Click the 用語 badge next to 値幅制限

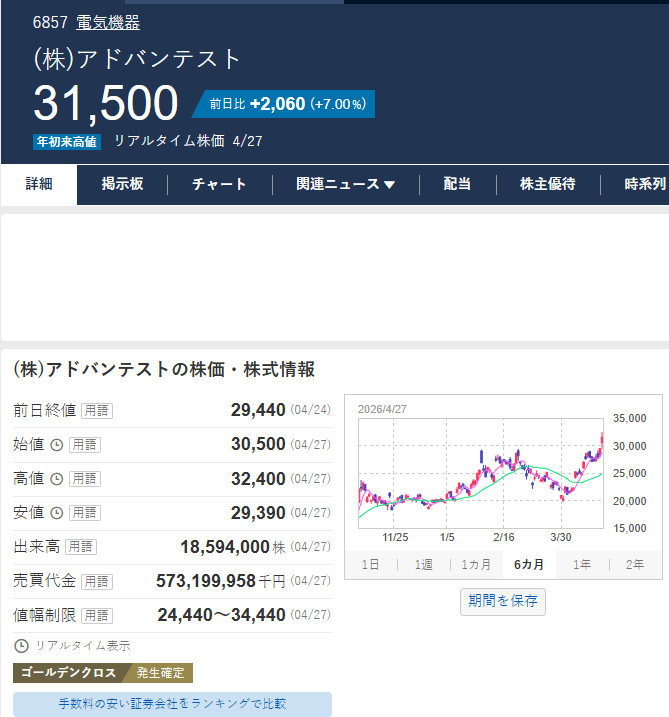(x=97, y=615)
